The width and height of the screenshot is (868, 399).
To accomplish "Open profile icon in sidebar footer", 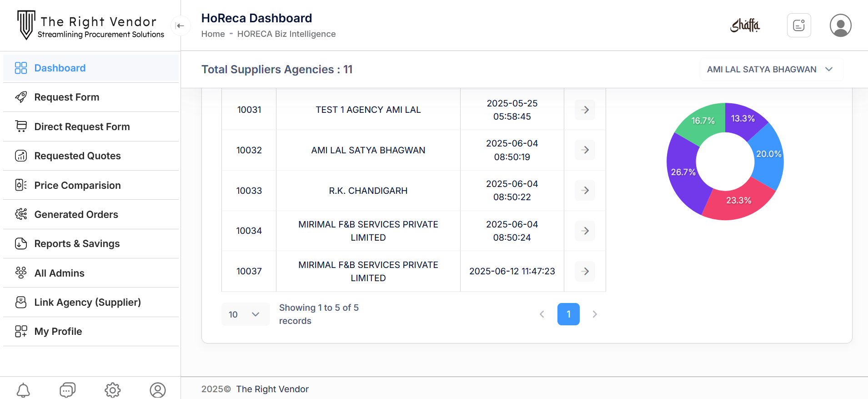I will coord(158,390).
